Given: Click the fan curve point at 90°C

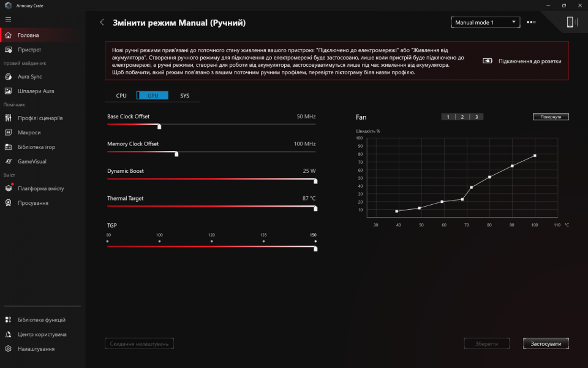Looking at the screenshot, I should click(x=512, y=166).
